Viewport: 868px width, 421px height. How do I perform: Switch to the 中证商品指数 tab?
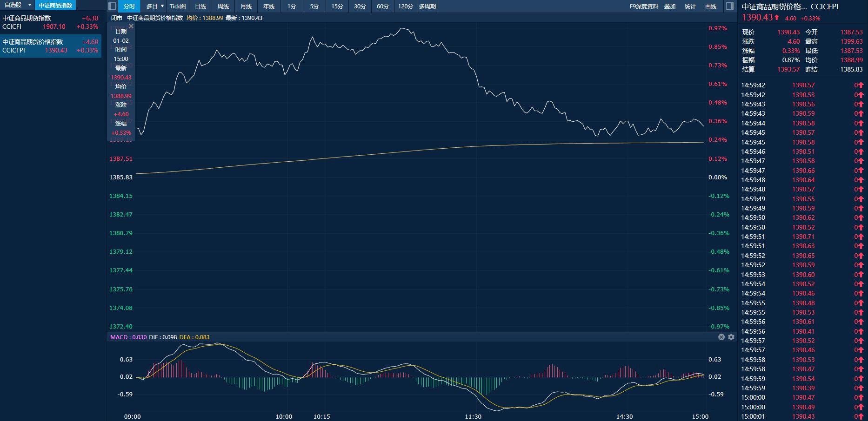[x=55, y=5]
